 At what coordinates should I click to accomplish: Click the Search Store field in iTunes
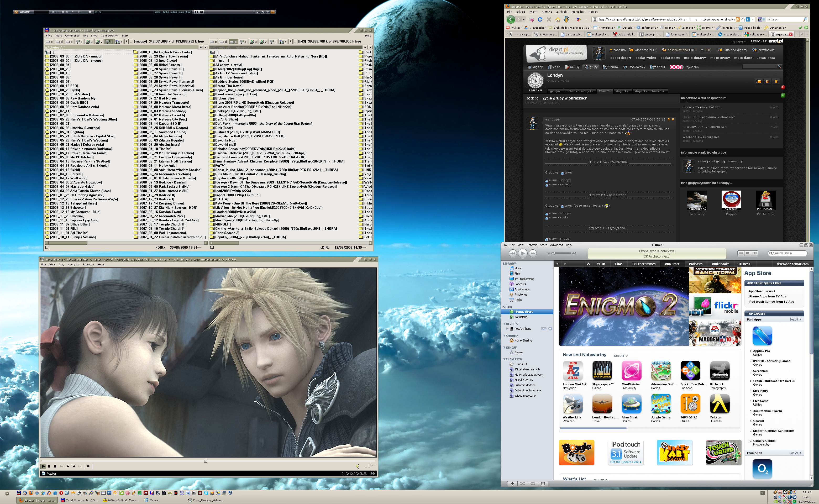pos(787,253)
